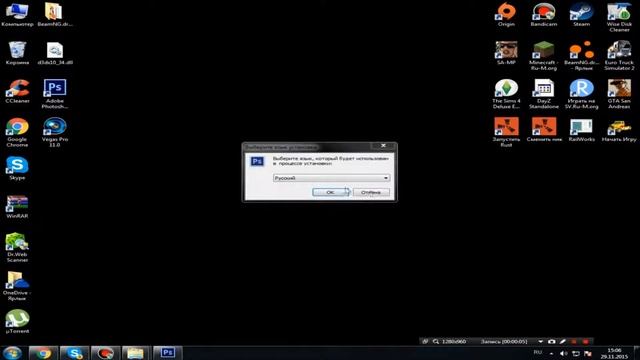640x360 pixels.
Task: Open Google Chrome desktop shortcut
Action: [17, 133]
